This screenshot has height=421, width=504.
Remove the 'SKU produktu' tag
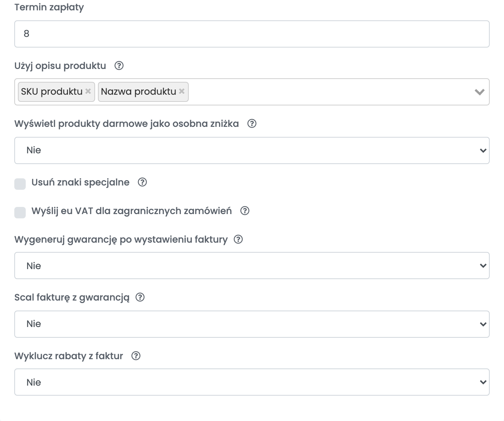pos(88,91)
